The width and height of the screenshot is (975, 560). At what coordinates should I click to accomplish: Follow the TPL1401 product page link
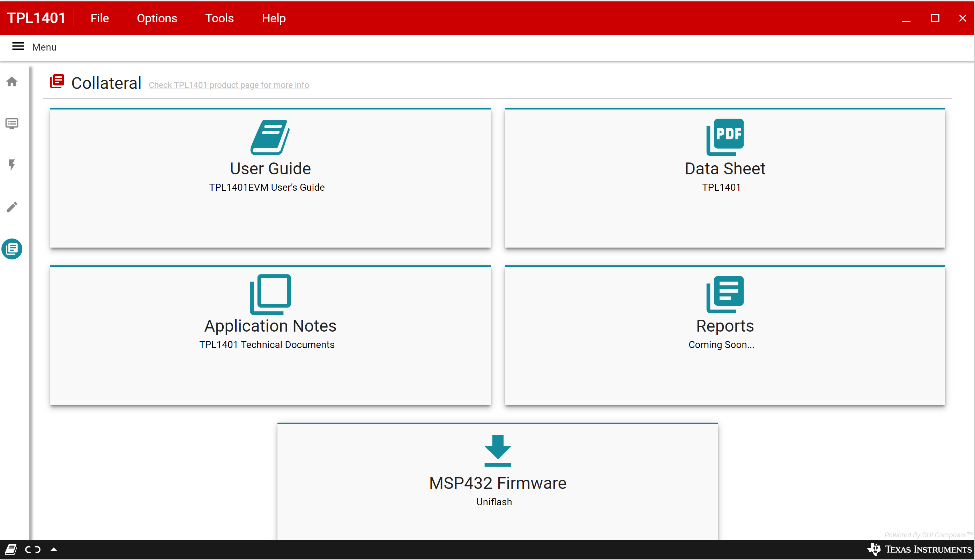coord(229,85)
